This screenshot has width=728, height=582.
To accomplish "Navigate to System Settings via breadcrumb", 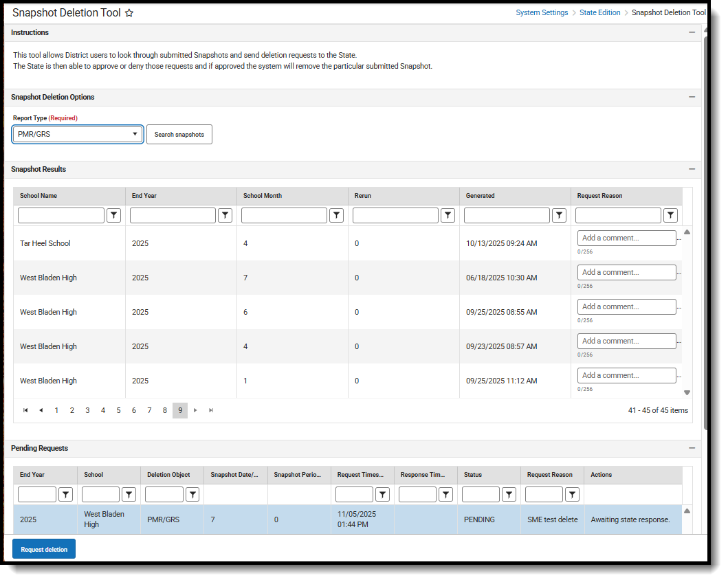I will click(x=542, y=12).
